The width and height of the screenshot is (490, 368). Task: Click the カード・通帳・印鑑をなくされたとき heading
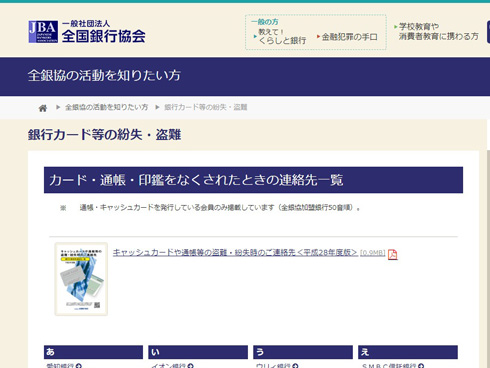tap(196, 180)
